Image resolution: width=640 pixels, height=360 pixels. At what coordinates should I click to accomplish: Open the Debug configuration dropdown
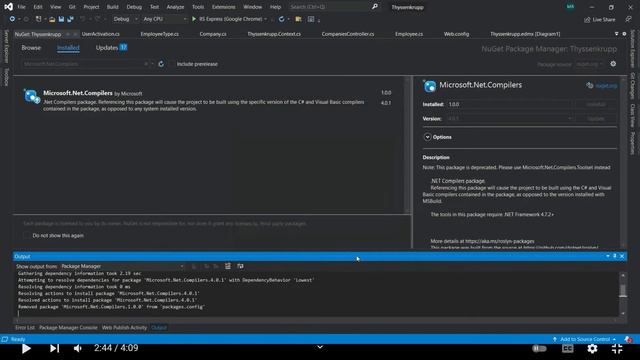pos(125,19)
